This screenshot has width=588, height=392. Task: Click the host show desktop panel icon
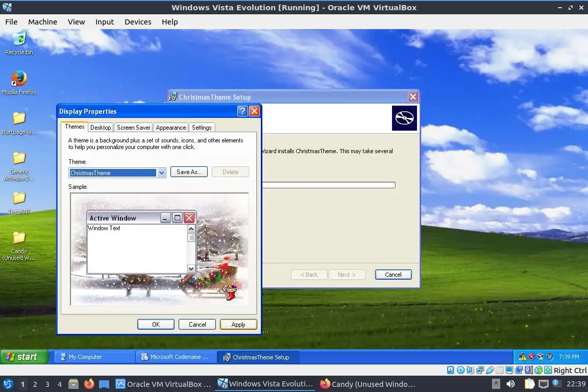pyautogui.click(x=104, y=384)
